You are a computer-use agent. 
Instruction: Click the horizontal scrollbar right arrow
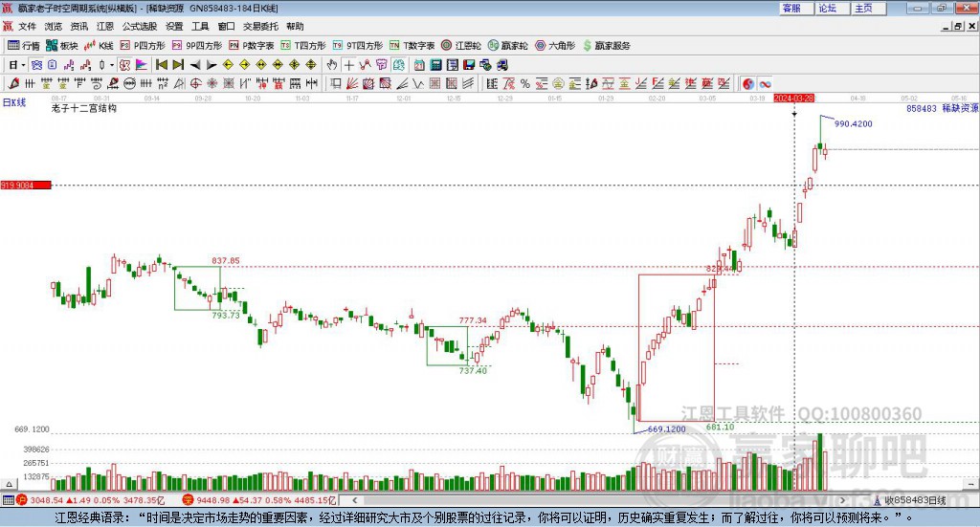[x=842, y=500]
